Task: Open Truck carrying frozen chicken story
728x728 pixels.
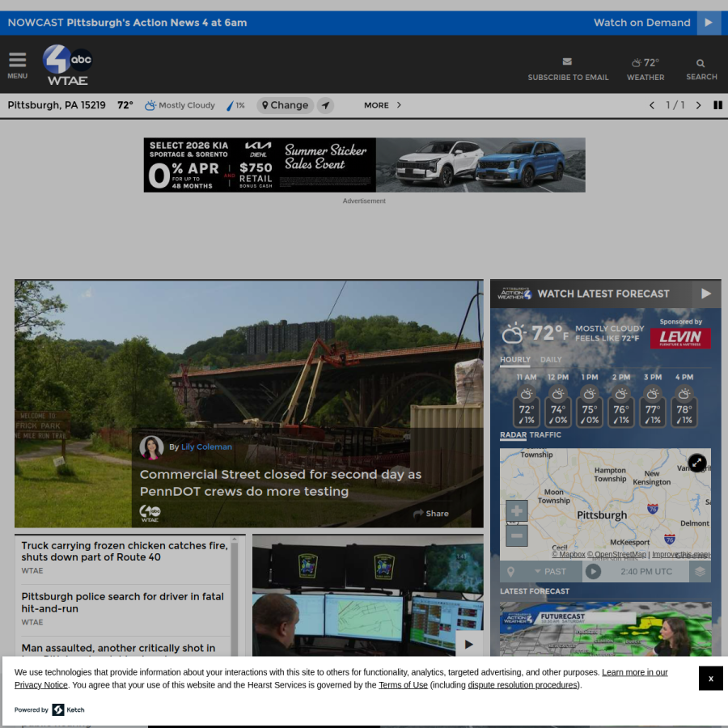Action: click(x=125, y=551)
